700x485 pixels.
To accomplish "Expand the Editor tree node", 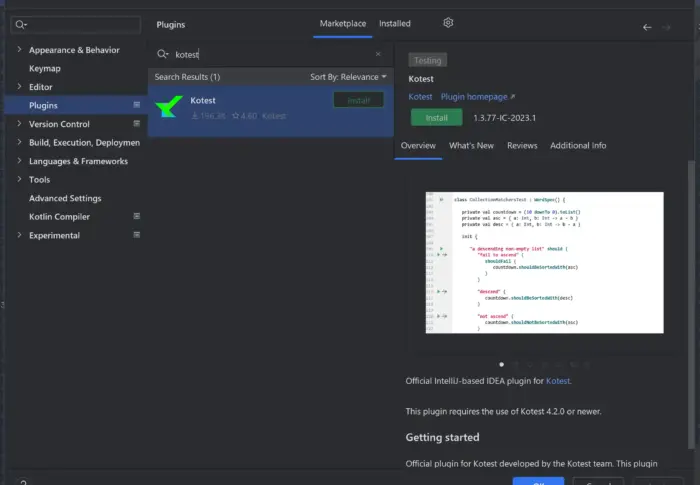I will [x=19, y=87].
